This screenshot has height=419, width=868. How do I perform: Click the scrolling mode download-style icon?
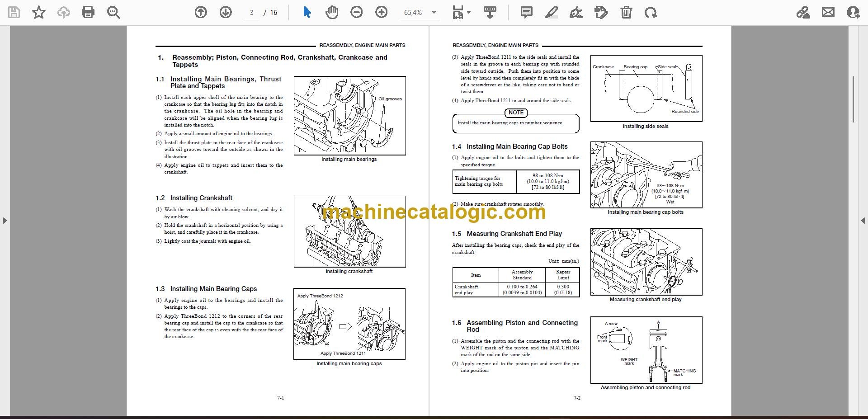coord(490,13)
